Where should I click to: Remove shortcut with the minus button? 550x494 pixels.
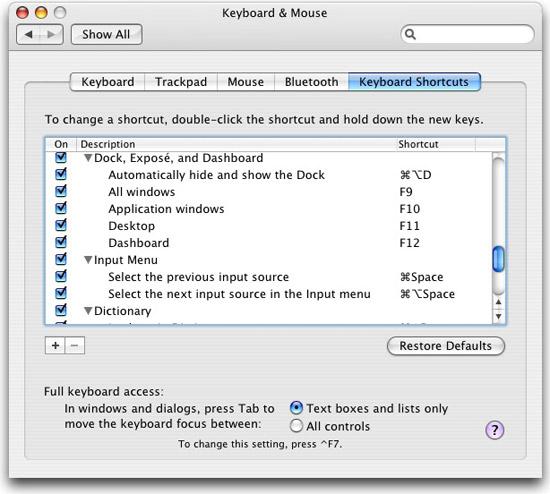pos(74,346)
